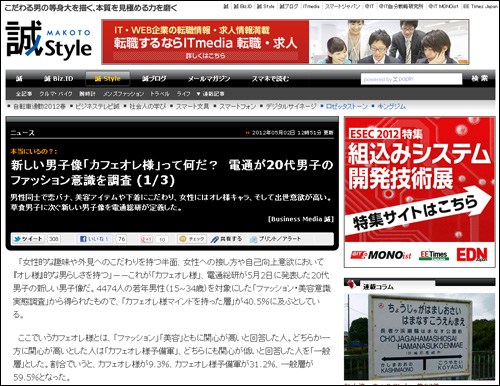Focus the popIn search input field

pos(411,79)
